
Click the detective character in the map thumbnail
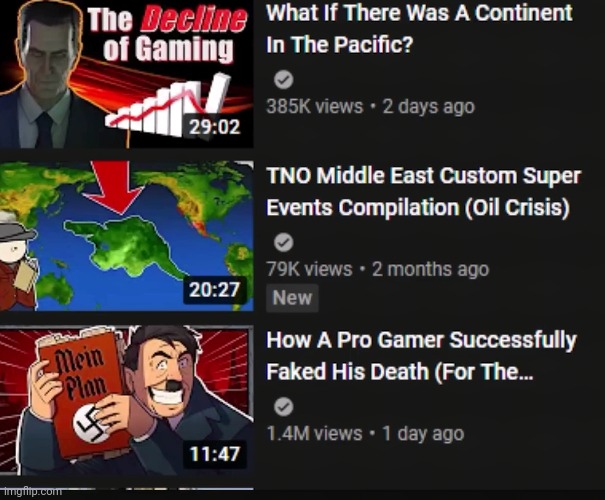tap(17, 261)
